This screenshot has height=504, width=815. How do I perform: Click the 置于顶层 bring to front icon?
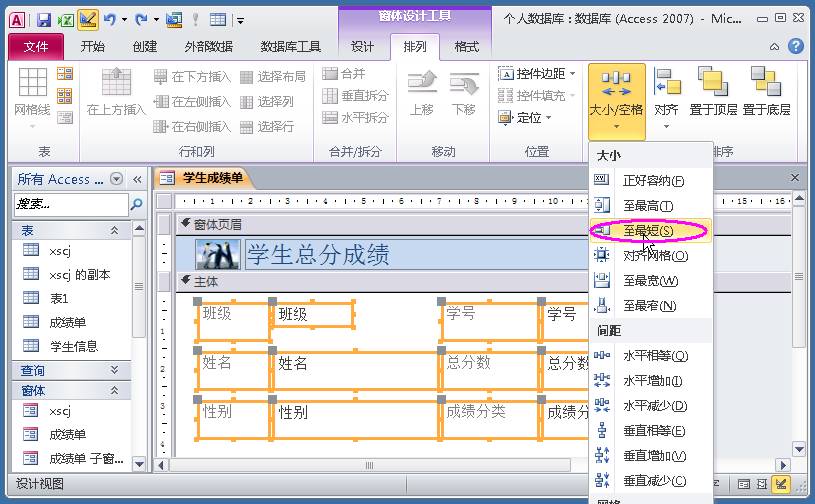coord(713,91)
